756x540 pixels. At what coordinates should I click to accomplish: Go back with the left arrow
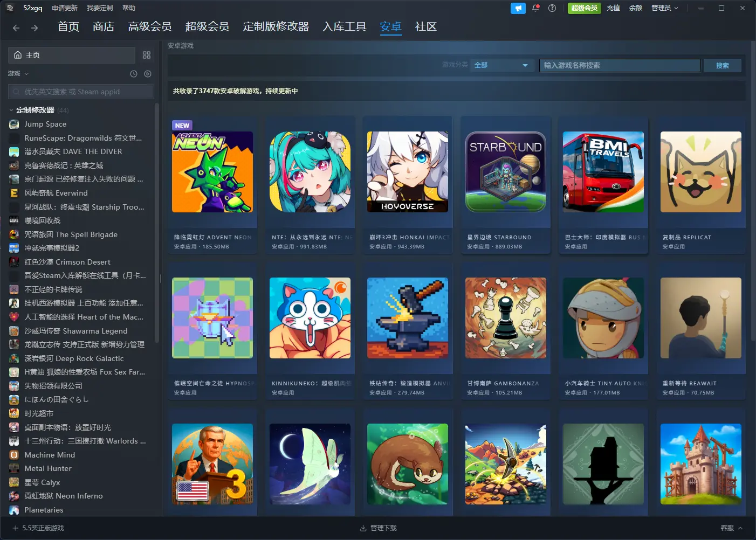[x=16, y=27]
